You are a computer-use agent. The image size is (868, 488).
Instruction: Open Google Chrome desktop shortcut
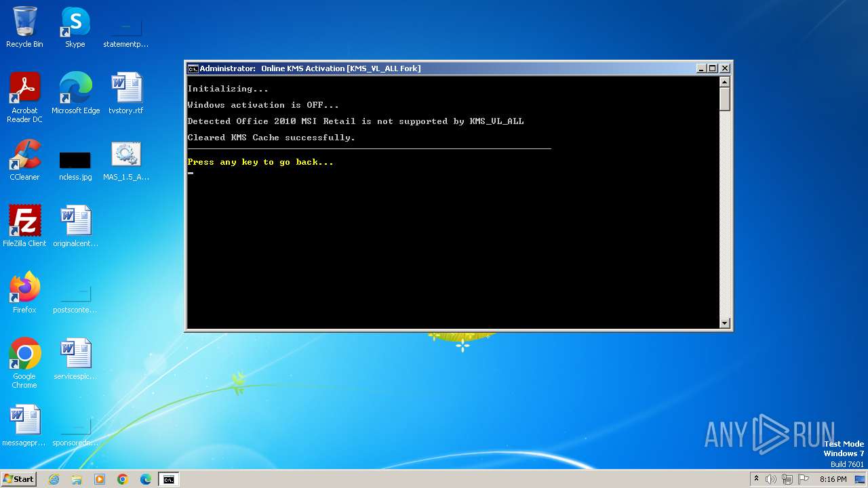(x=24, y=363)
